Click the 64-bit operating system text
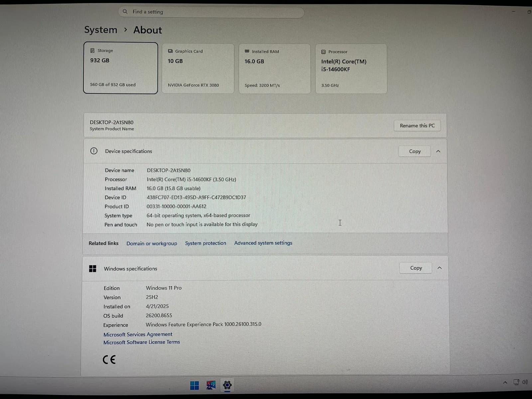Screen dimensions: 532x399 coord(198,215)
